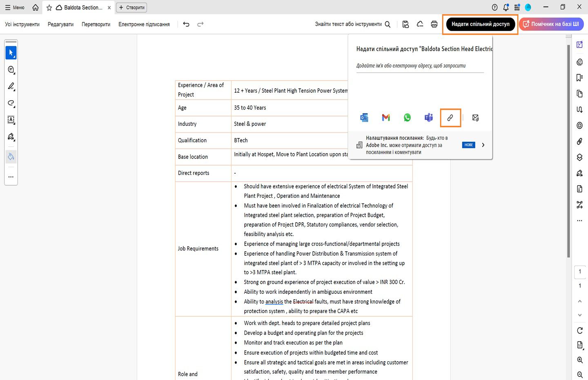
Task: Close the Baldota Section tab
Action: pyautogui.click(x=109, y=8)
